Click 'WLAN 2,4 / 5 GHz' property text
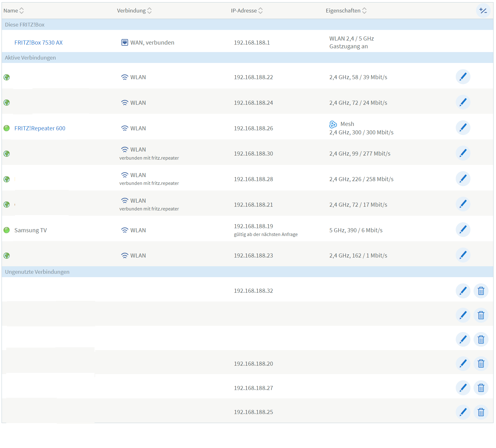Image resolution: width=496 pixels, height=448 pixels. click(x=352, y=39)
